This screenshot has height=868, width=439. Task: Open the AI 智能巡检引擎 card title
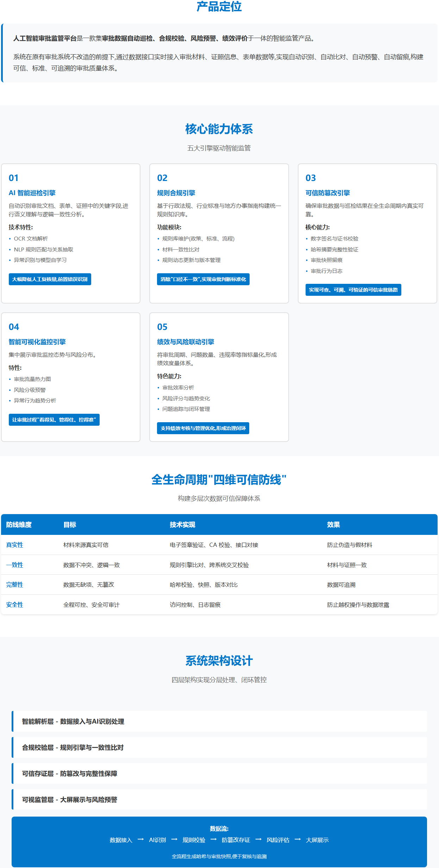(x=32, y=193)
